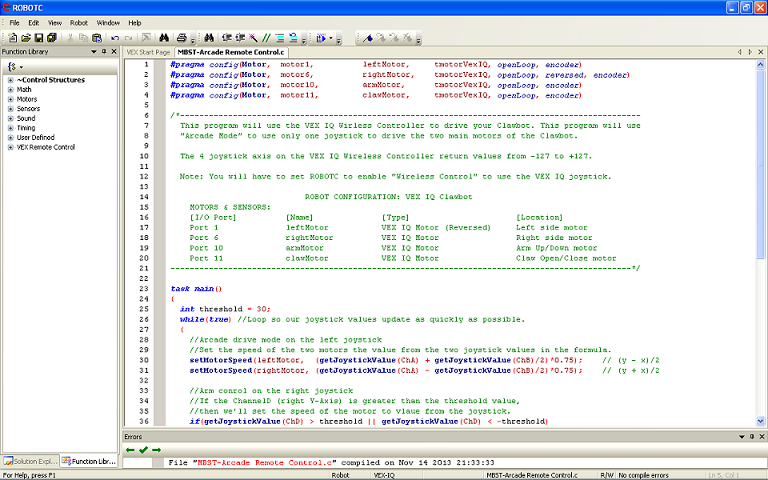Switch to the Solution Explorer tab
This screenshot has width=768, height=480.
click(30, 461)
